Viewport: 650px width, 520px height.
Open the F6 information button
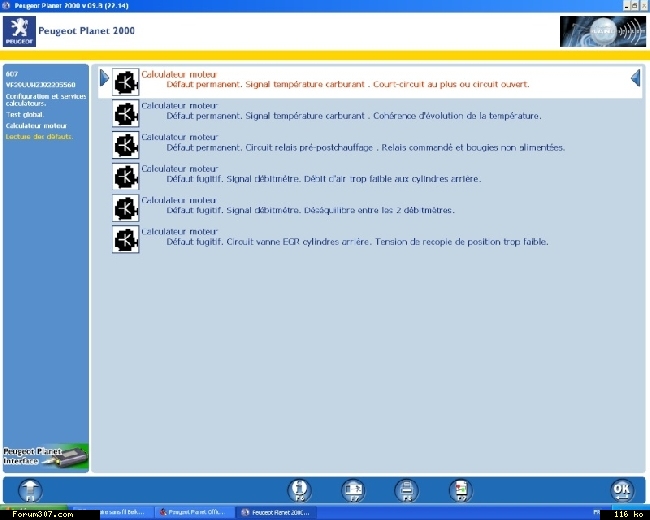pyautogui.click(x=299, y=491)
